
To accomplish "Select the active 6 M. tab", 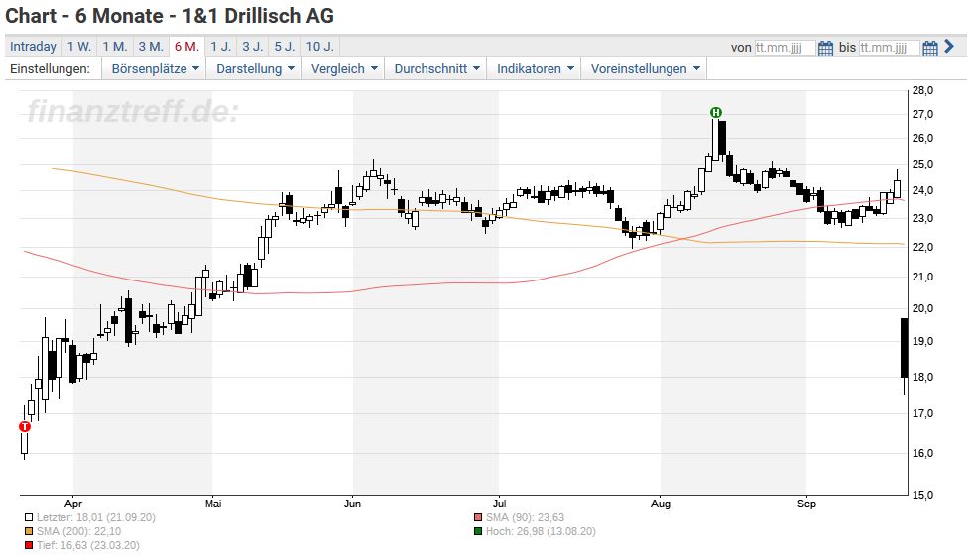I will (x=186, y=47).
